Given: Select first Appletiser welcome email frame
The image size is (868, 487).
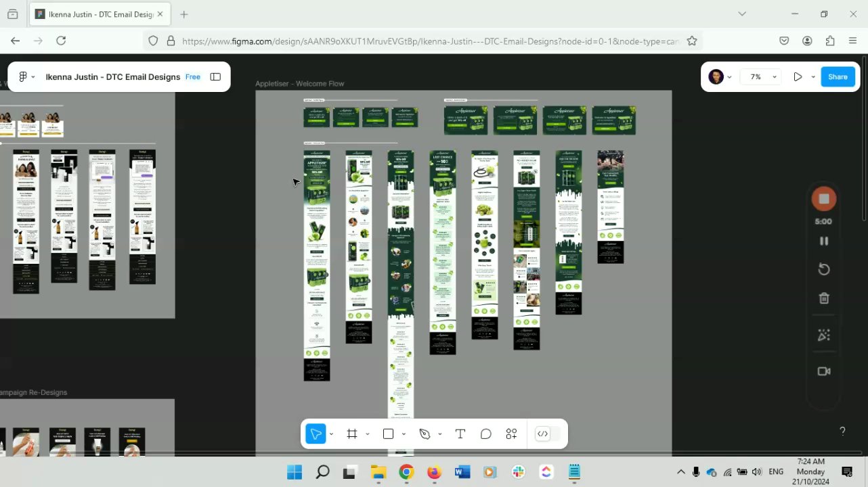Looking at the screenshot, I should pyautogui.click(x=316, y=266).
